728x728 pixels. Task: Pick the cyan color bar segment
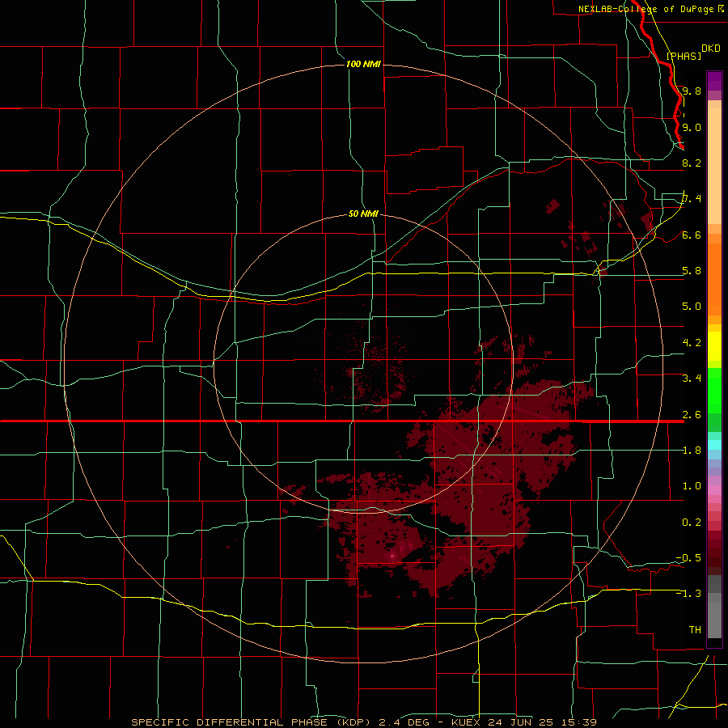714,444
